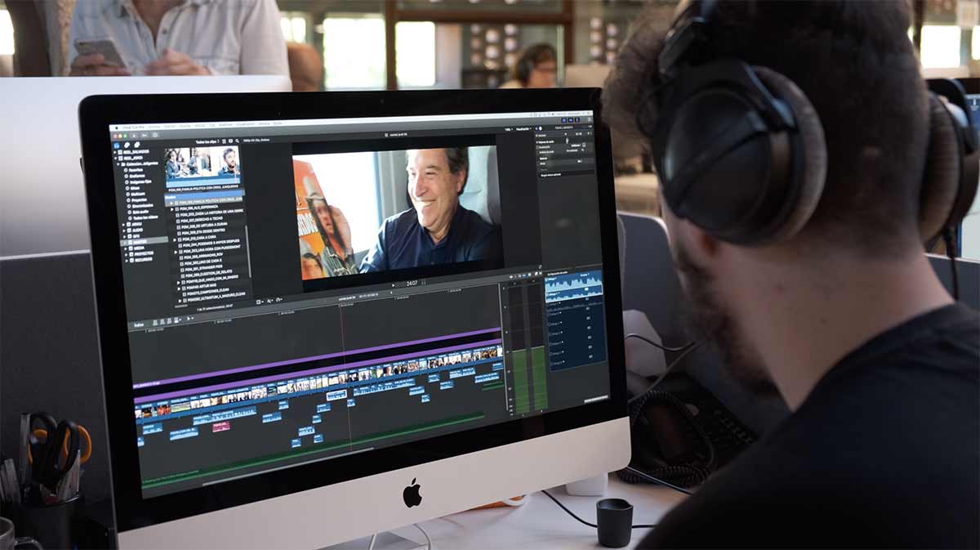The height and width of the screenshot is (550, 980).
Task: Expand the ARXIU event
Action: pos(123,225)
